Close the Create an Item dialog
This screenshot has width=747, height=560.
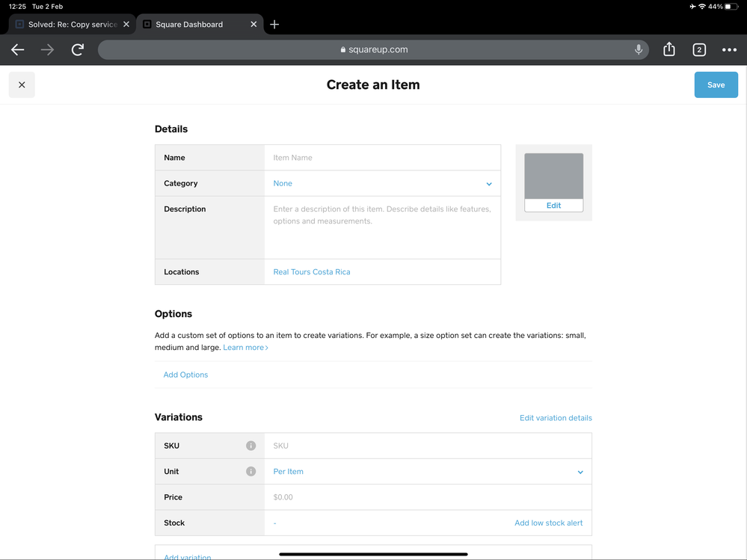22,84
